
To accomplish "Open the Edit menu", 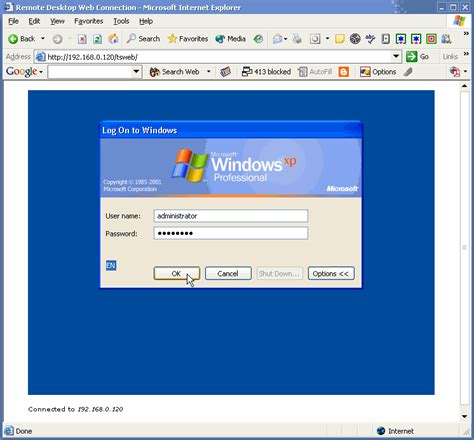I will pyautogui.click(x=34, y=21).
